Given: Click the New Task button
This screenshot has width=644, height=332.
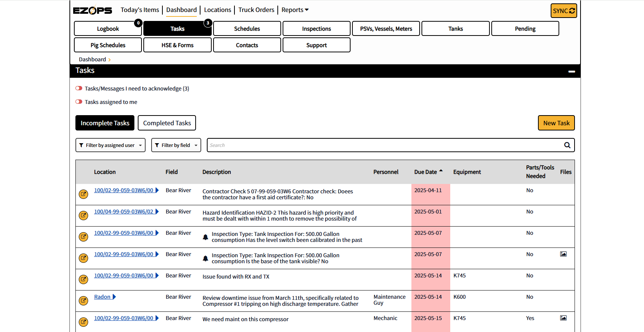Looking at the screenshot, I should [556, 123].
